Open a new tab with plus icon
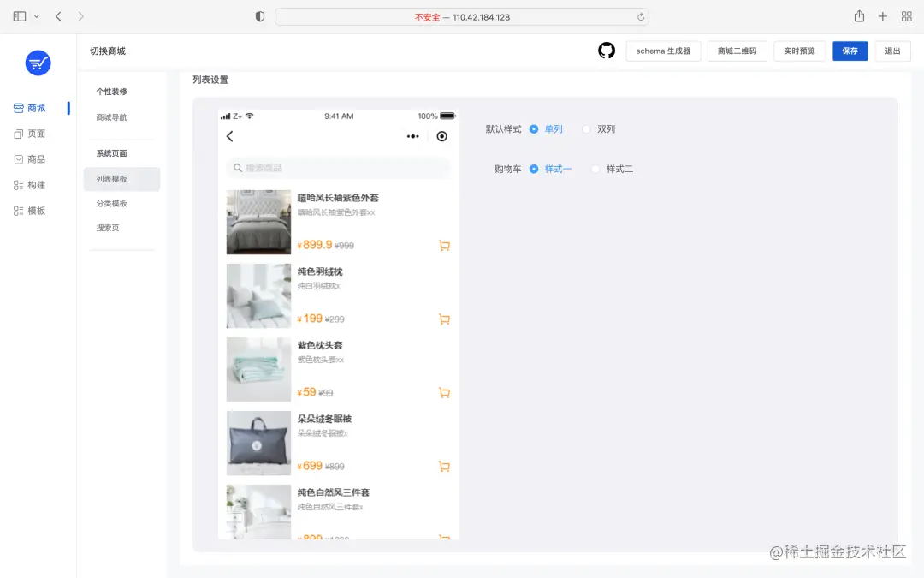Screen dimensions: 924x578 883,16
